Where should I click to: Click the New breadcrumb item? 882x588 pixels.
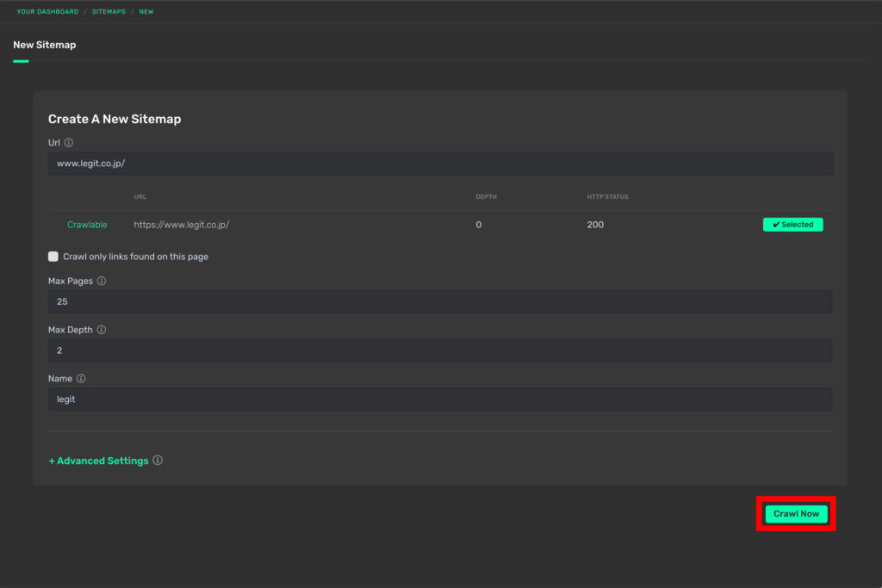[x=146, y=12]
